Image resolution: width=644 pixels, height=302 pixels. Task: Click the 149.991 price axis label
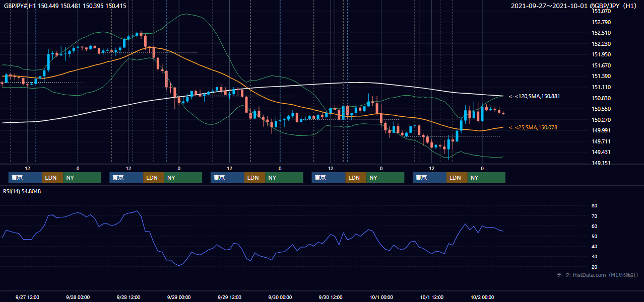point(601,130)
